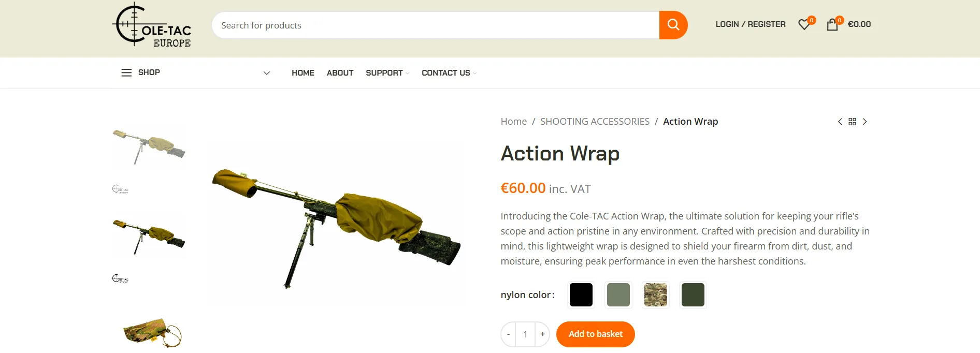Expand the Shop categories chevron
This screenshot has height=353, width=980.
tap(267, 73)
